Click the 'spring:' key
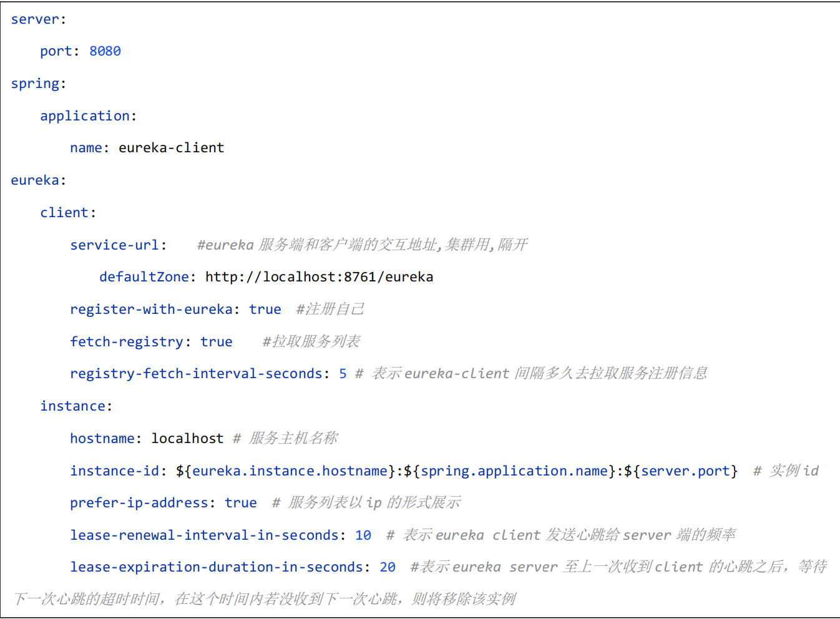 [x=38, y=84]
